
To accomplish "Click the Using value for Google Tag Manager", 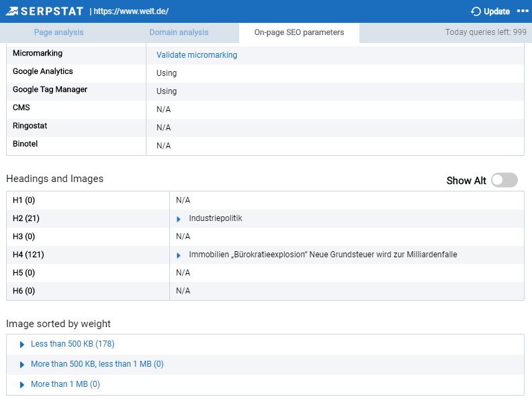I will (167, 91).
